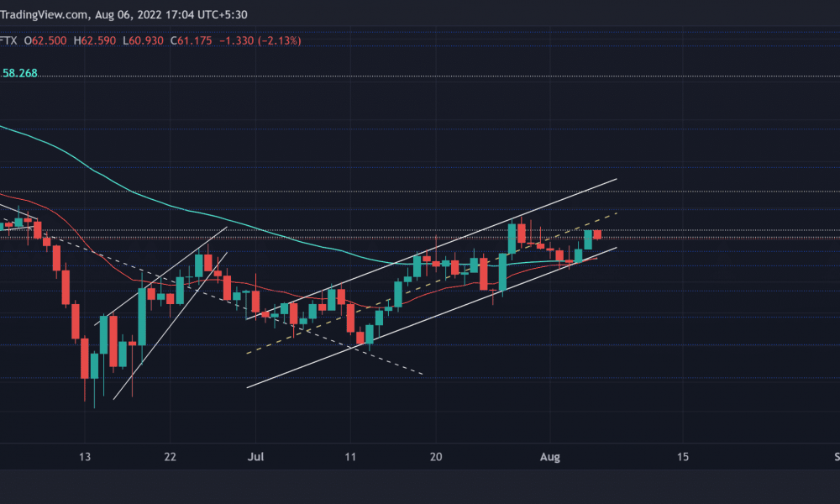
Task: Click the TradingView.com timestamp header text
Action: [123, 14]
